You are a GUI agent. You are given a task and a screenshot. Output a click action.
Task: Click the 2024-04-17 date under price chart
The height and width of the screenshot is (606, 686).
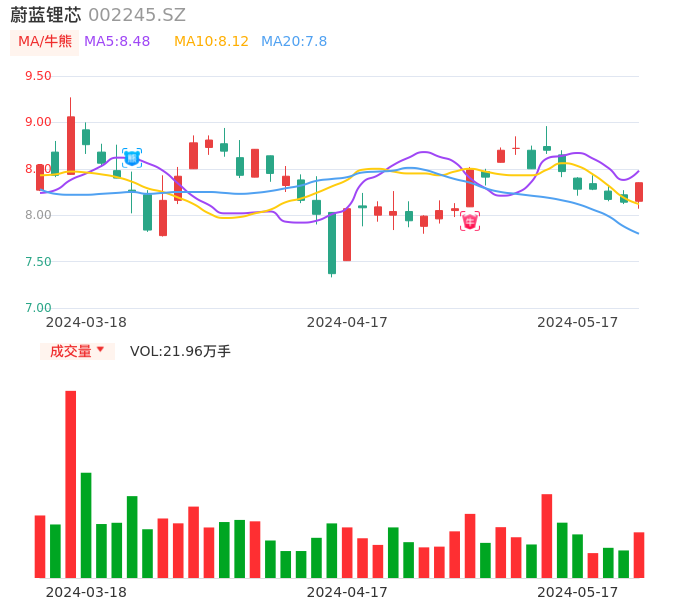point(347,322)
